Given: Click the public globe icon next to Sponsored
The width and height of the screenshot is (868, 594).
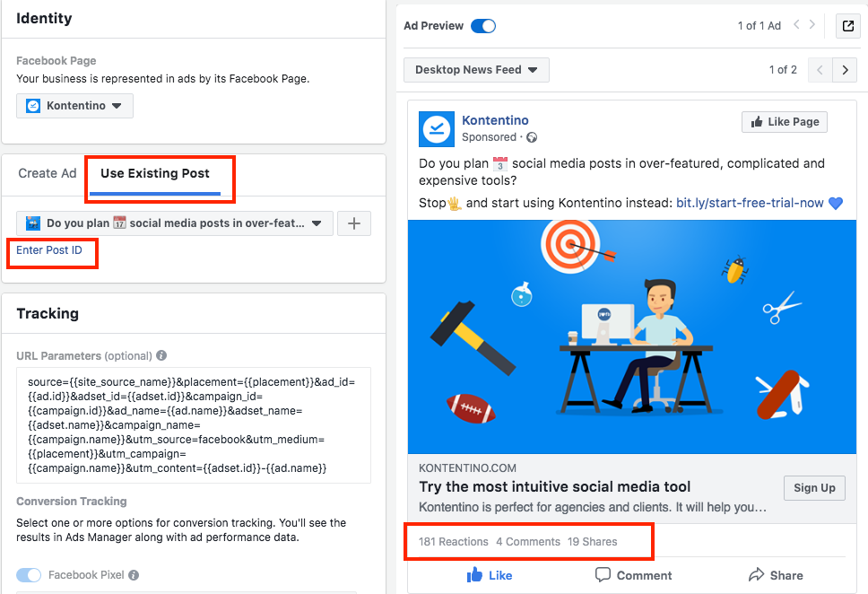Looking at the screenshot, I should (x=532, y=137).
